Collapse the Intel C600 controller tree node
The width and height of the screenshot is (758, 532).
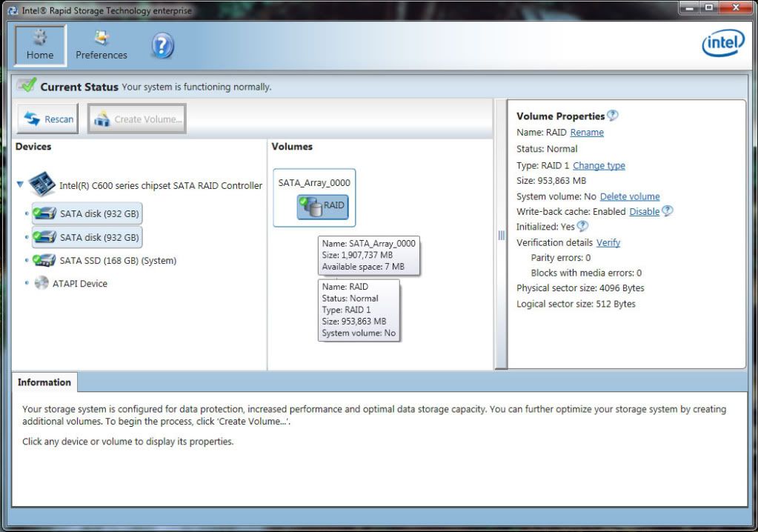pos(20,184)
